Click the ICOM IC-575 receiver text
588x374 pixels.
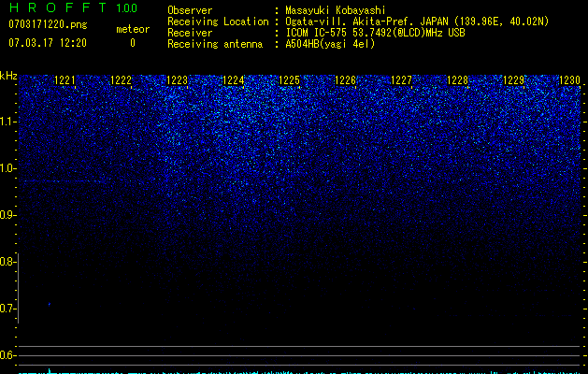[375, 33]
